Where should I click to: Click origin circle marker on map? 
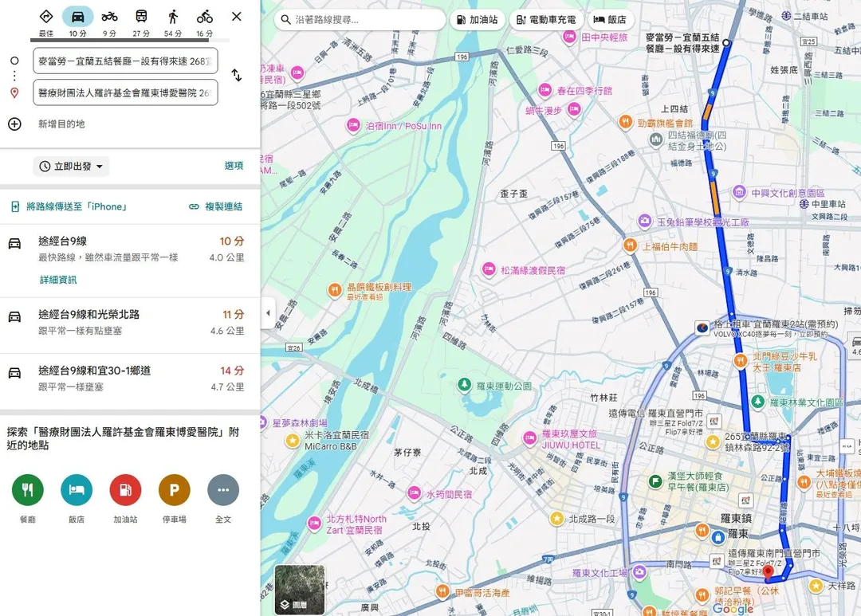[x=726, y=42]
